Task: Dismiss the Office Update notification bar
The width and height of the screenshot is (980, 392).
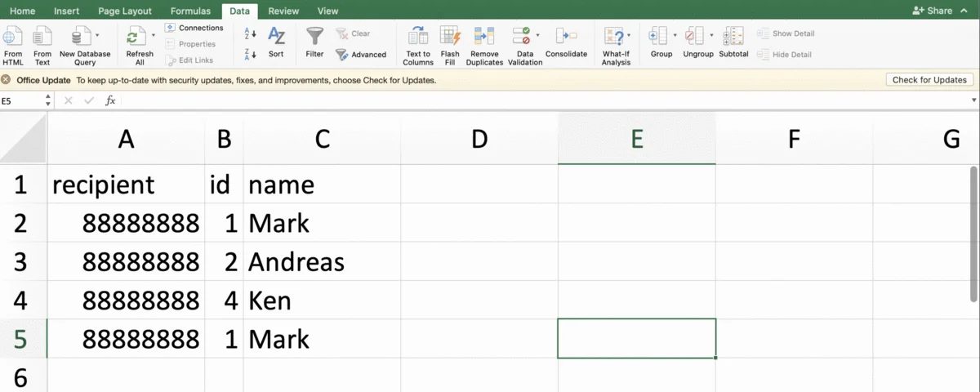Action: [6, 80]
